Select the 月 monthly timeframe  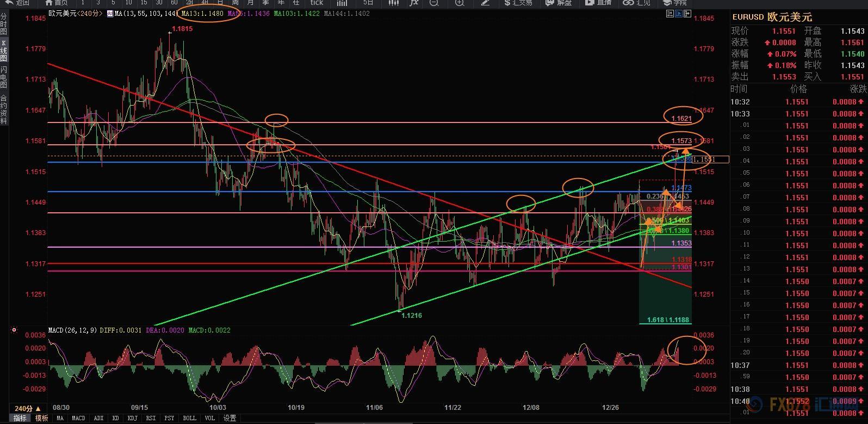(x=250, y=3)
